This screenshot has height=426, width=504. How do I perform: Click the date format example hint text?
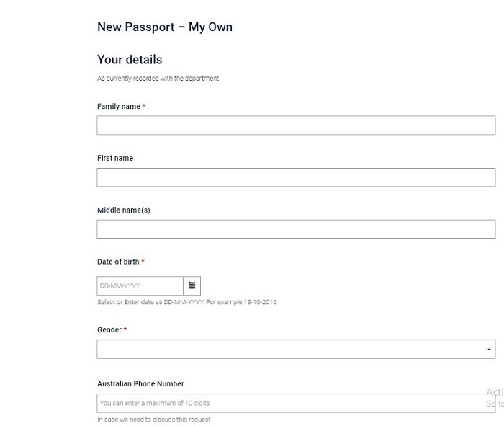(186, 302)
